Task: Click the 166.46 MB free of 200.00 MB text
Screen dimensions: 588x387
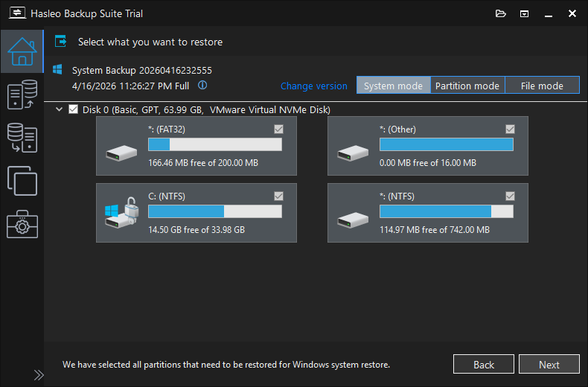Action: point(203,163)
